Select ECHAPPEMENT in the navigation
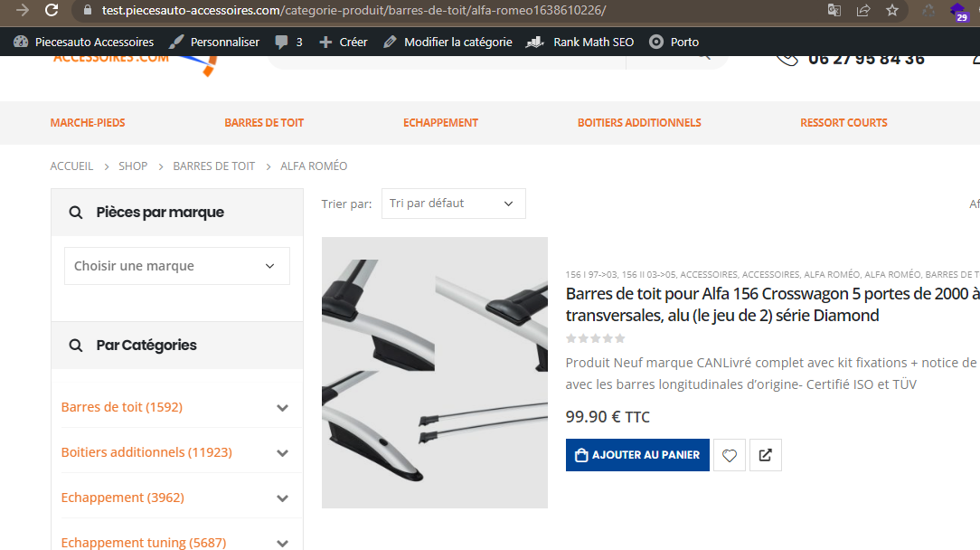Image resolution: width=980 pixels, height=550 pixels. pyautogui.click(x=440, y=123)
